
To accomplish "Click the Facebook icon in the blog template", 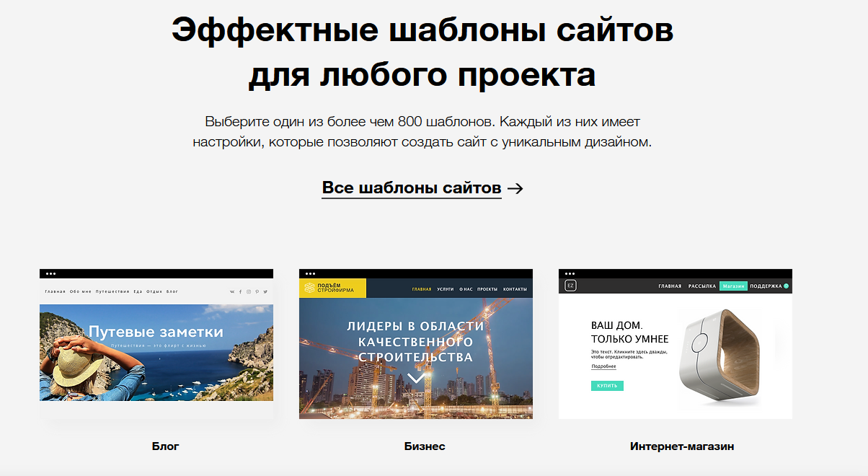I will 240,292.
